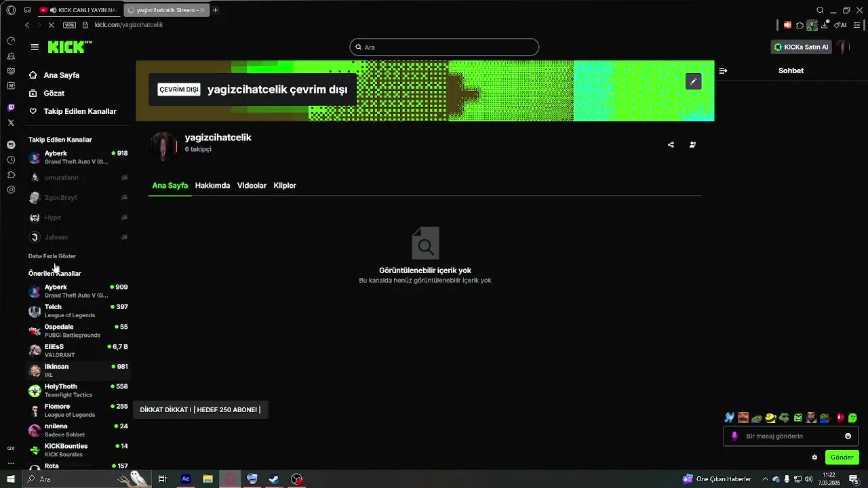Select the yellow duck emote

[770, 418]
